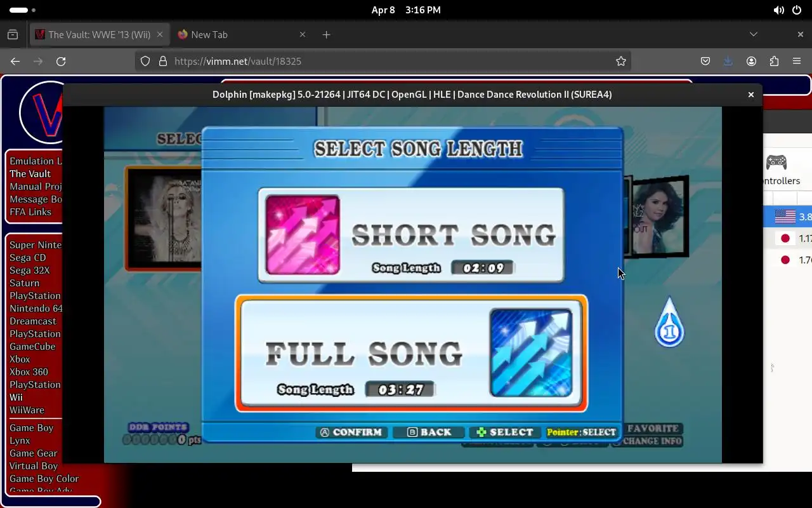
Task: Open the Wii sidebar link
Action: pyautogui.click(x=16, y=397)
